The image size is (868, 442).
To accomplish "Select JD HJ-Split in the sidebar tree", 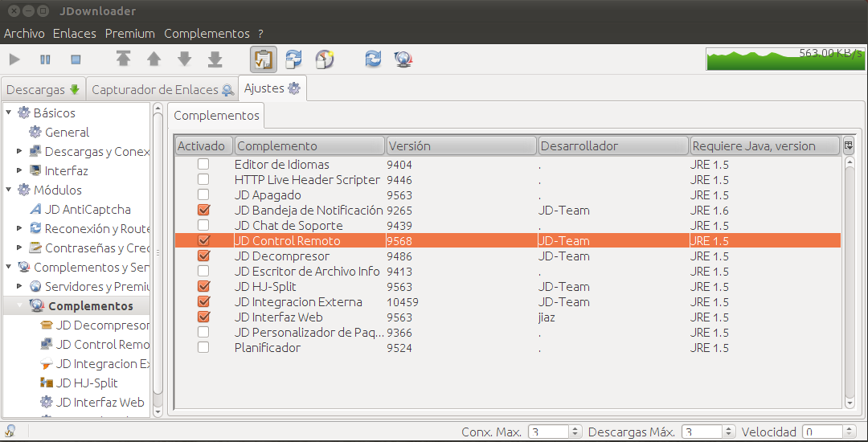I will point(88,383).
